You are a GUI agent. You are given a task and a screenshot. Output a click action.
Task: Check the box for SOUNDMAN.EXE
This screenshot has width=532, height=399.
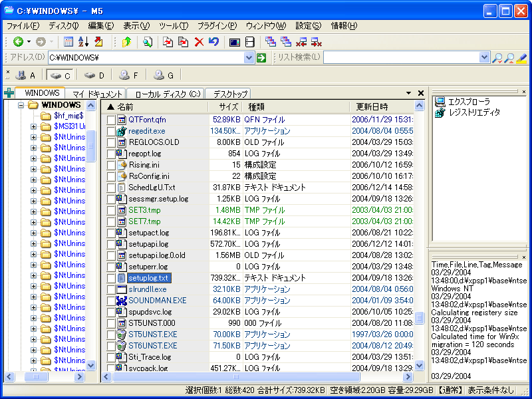point(111,301)
